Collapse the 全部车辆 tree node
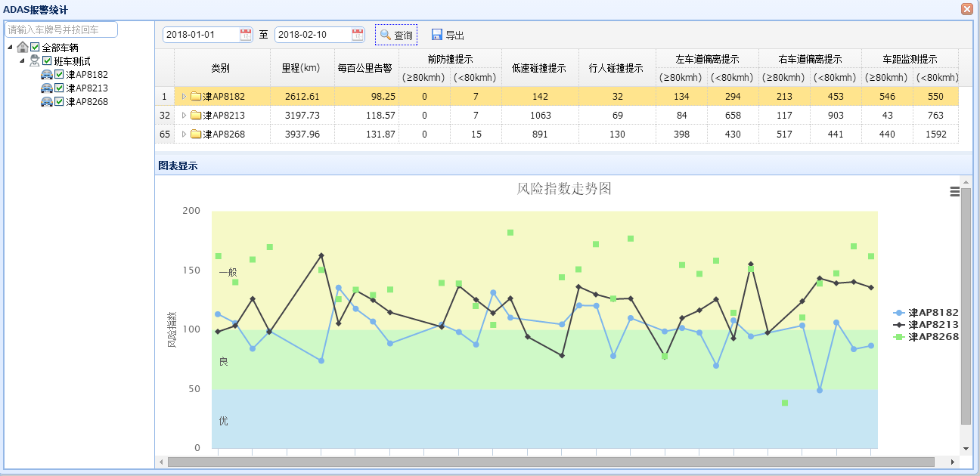 click(x=9, y=48)
